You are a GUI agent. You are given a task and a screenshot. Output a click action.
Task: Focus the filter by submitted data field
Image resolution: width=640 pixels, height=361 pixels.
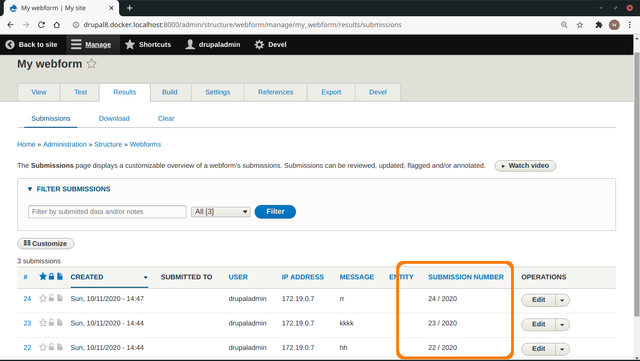107,212
